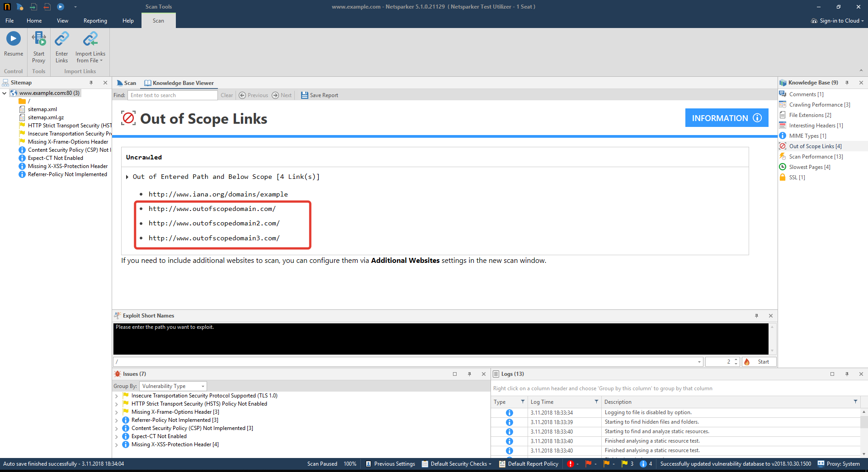This screenshot has height=472, width=868.
Task: Open Interesting Headers in Knowledge Base
Action: tap(816, 126)
